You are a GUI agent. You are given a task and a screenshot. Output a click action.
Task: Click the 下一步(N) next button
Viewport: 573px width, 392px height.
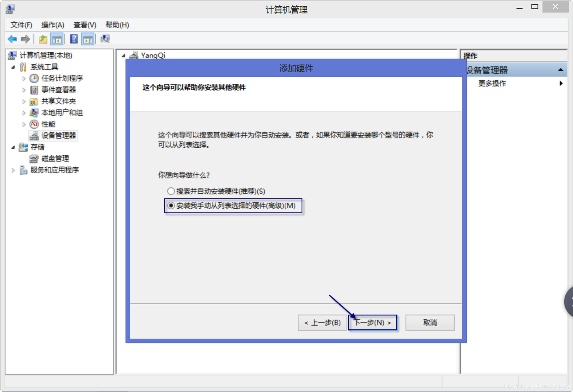pyautogui.click(x=372, y=322)
